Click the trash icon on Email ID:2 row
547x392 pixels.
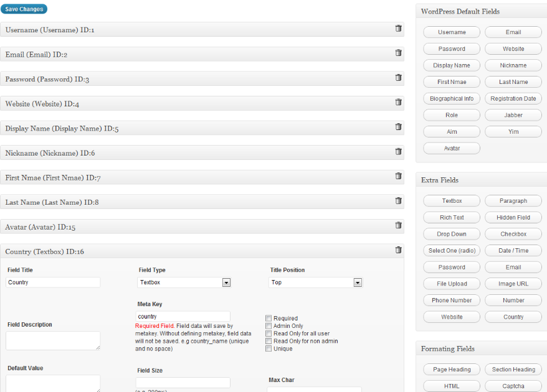pyautogui.click(x=398, y=53)
